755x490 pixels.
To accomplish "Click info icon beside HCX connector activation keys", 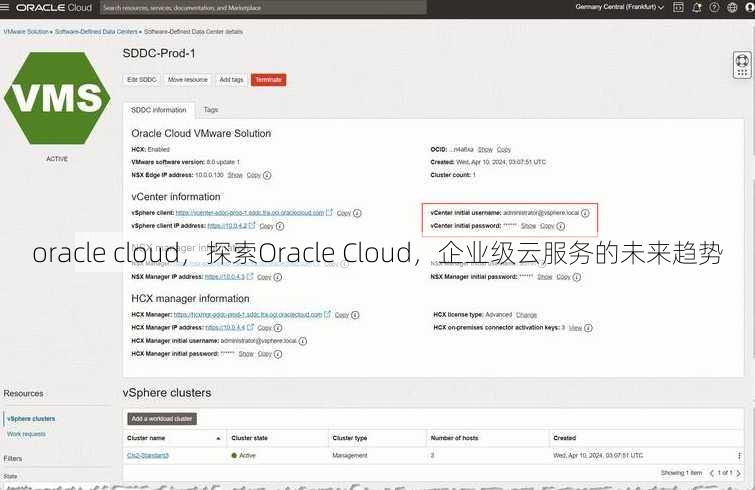I will tap(588, 328).
